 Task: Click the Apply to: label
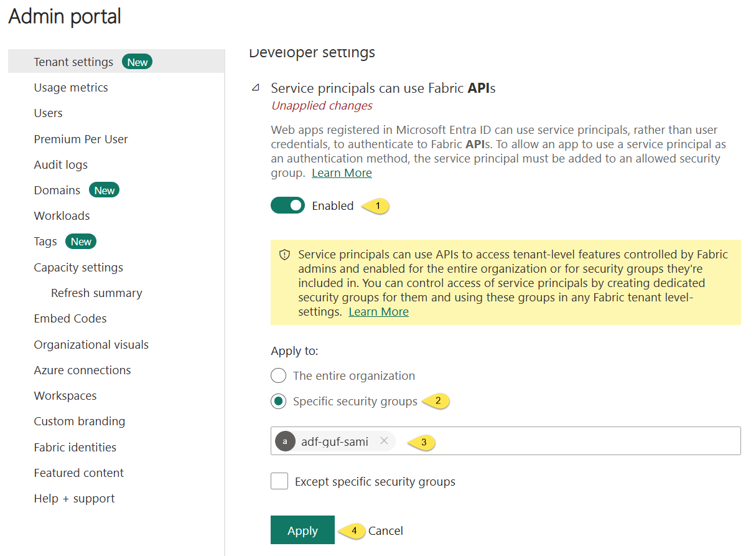click(294, 351)
